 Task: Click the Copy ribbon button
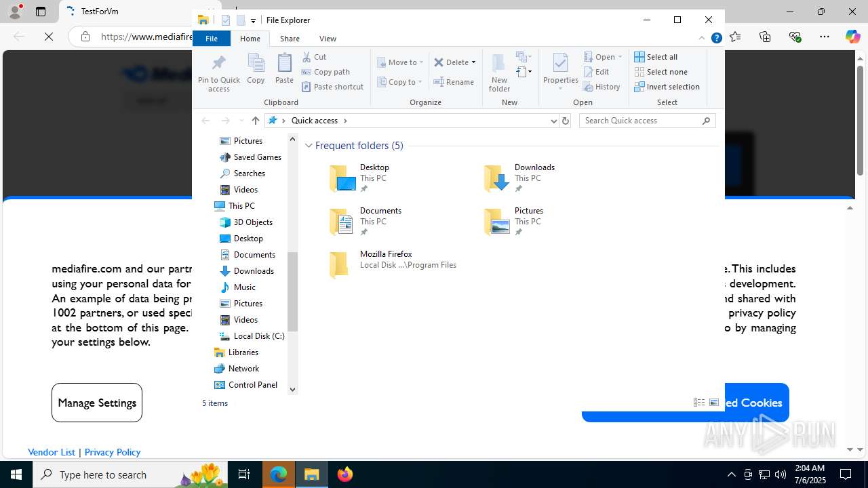tap(256, 68)
